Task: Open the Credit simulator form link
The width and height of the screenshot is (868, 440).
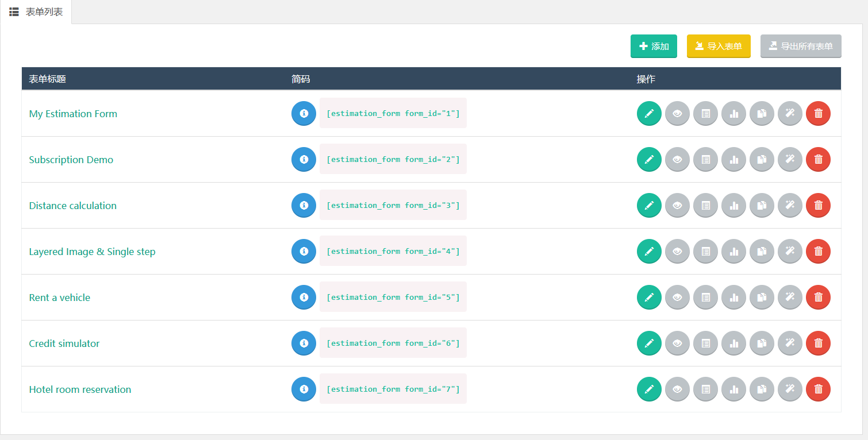Action: click(64, 343)
